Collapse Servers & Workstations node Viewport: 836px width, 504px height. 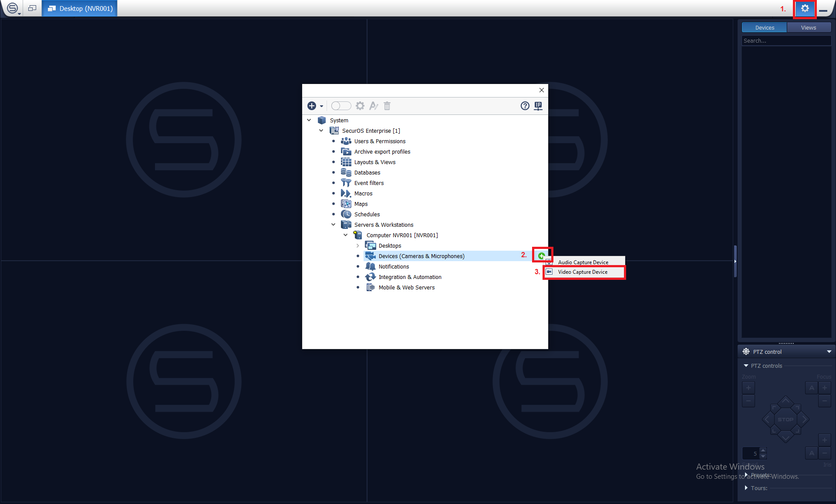(x=334, y=225)
